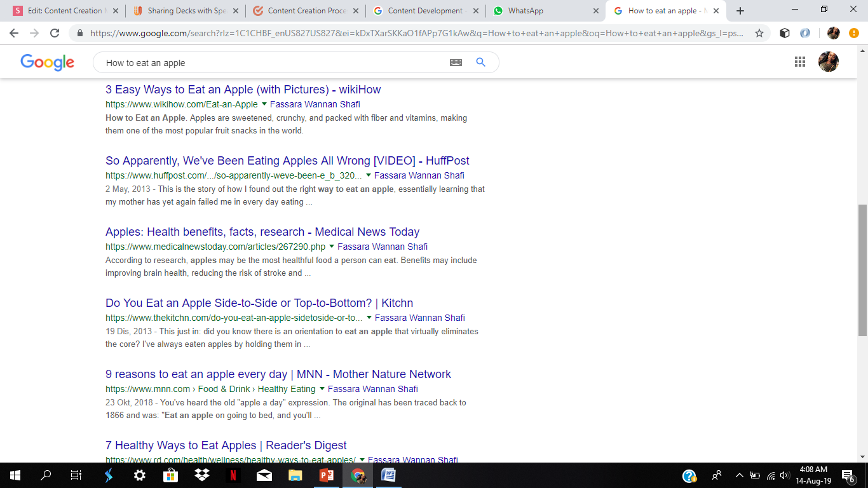Click the scrollbar up arrow
This screenshot has height=488, width=868.
click(x=862, y=51)
